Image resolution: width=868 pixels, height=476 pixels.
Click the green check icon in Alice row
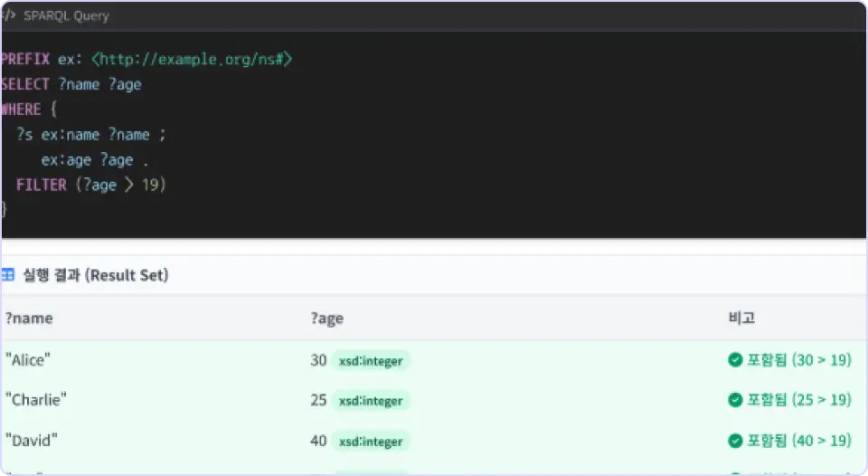[735, 359]
